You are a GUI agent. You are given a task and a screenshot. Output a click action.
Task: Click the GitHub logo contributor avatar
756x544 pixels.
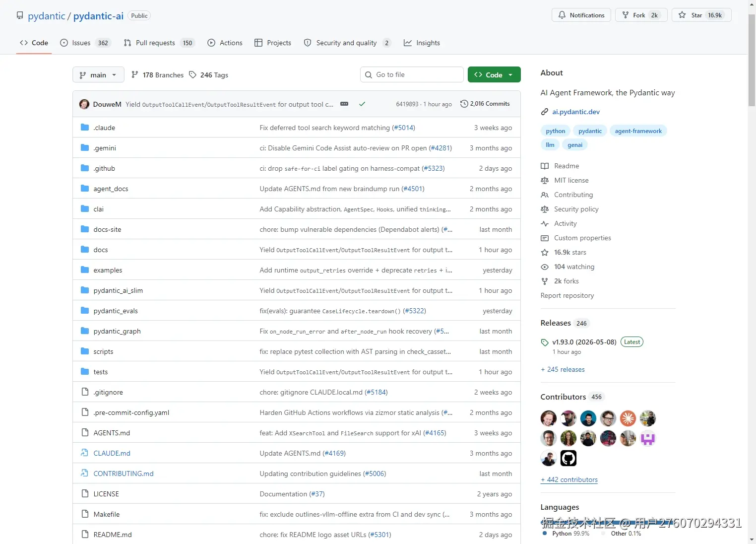pyautogui.click(x=568, y=458)
